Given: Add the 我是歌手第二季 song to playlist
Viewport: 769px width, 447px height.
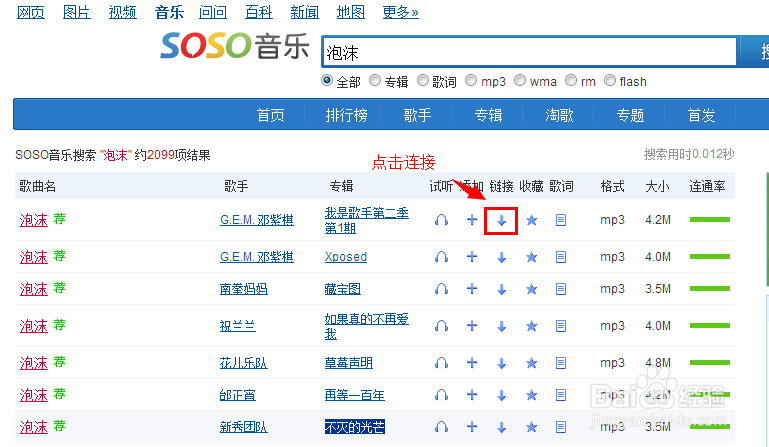Looking at the screenshot, I should pyautogui.click(x=472, y=219).
